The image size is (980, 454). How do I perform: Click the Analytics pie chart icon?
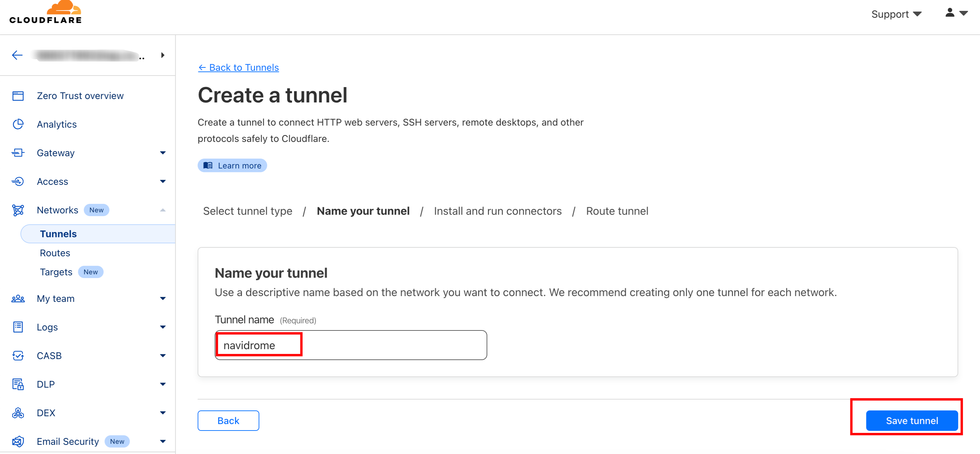[x=18, y=125]
